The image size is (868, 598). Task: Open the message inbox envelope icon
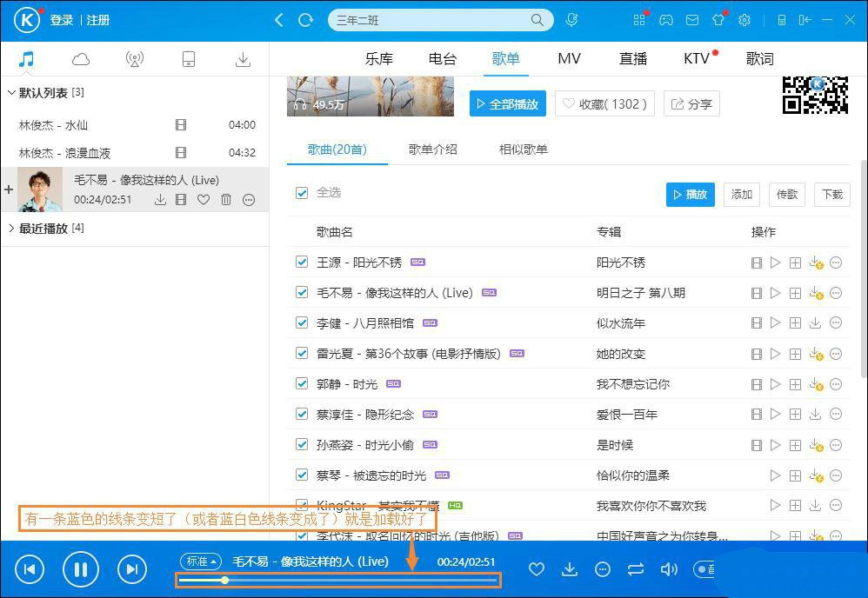click(692, 20)
